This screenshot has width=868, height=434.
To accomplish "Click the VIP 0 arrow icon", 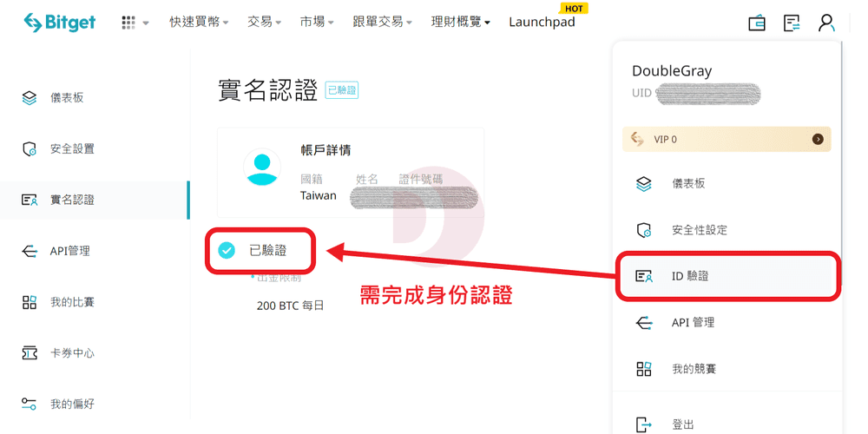I will tap(818, 140).
